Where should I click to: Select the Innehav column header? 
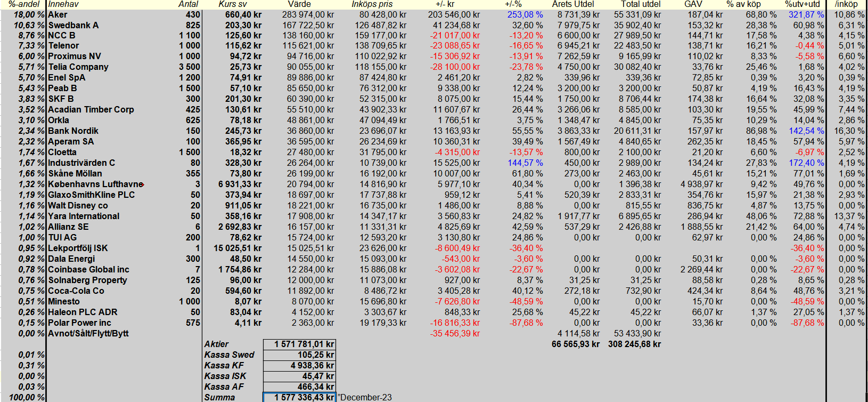point(63,4)
